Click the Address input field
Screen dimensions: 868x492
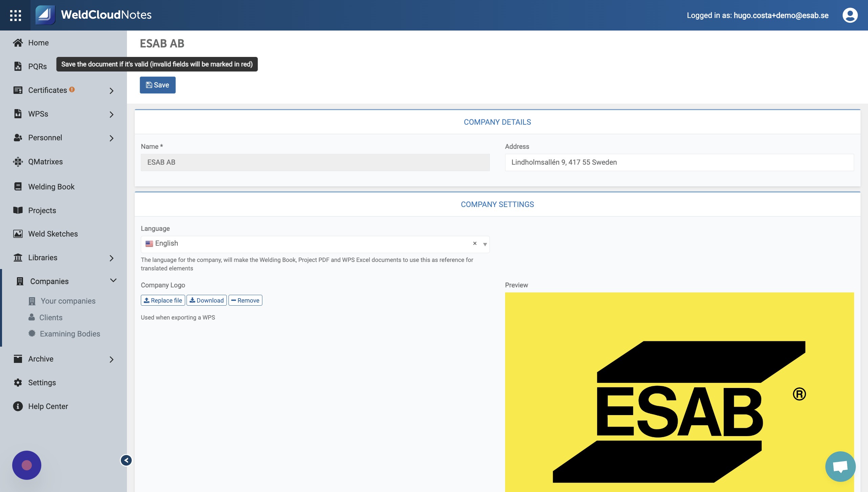coord(679,162)
